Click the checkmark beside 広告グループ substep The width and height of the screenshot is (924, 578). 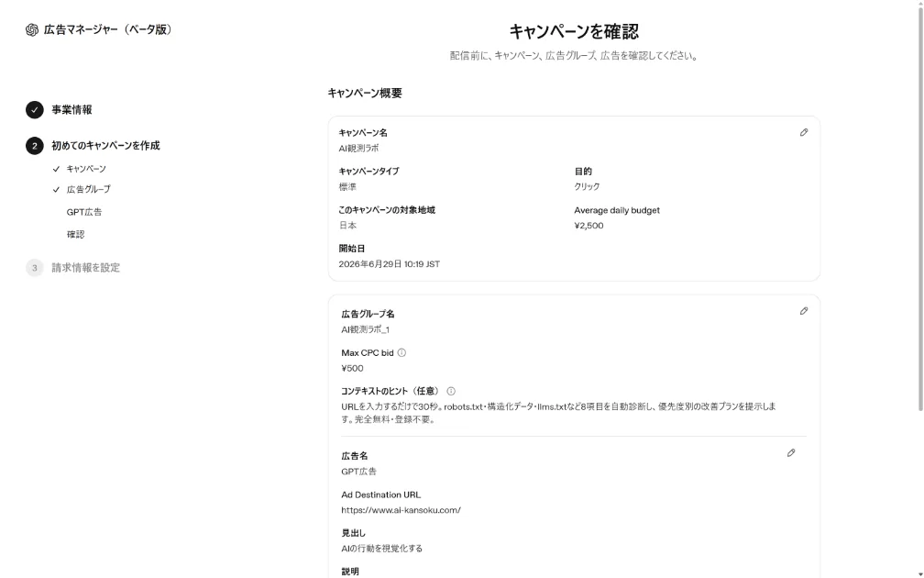point(56,190)
